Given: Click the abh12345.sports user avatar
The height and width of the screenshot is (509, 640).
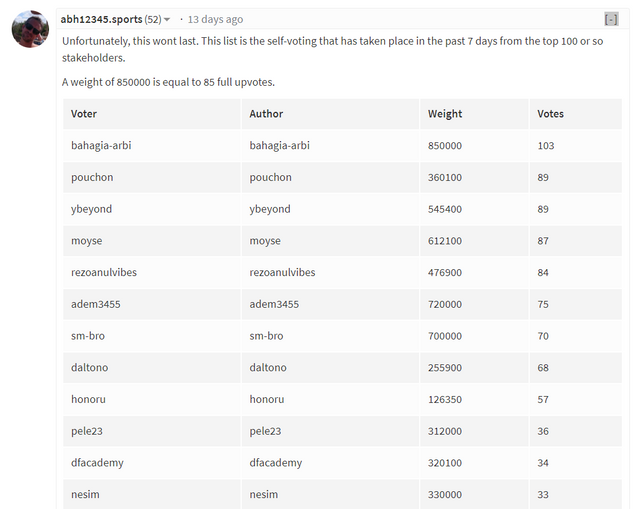Looking at the screenshot, I should pyautogui.click(x=30, y=30).
